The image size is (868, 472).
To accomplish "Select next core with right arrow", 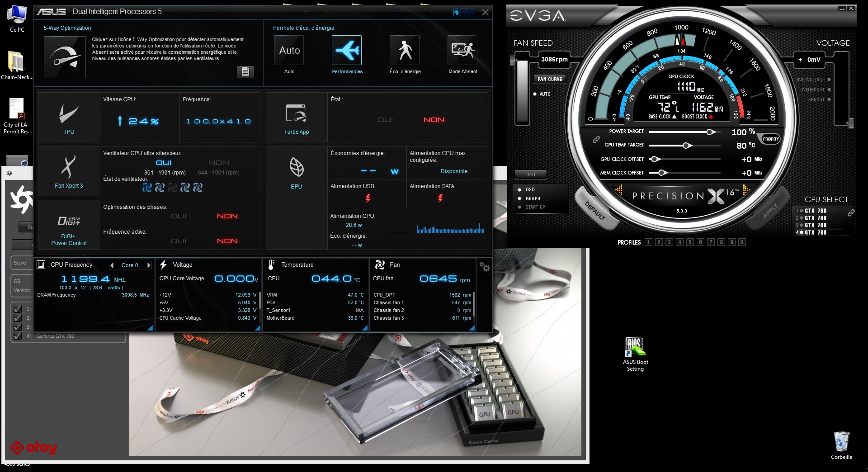I will click(x=149, y=265).
